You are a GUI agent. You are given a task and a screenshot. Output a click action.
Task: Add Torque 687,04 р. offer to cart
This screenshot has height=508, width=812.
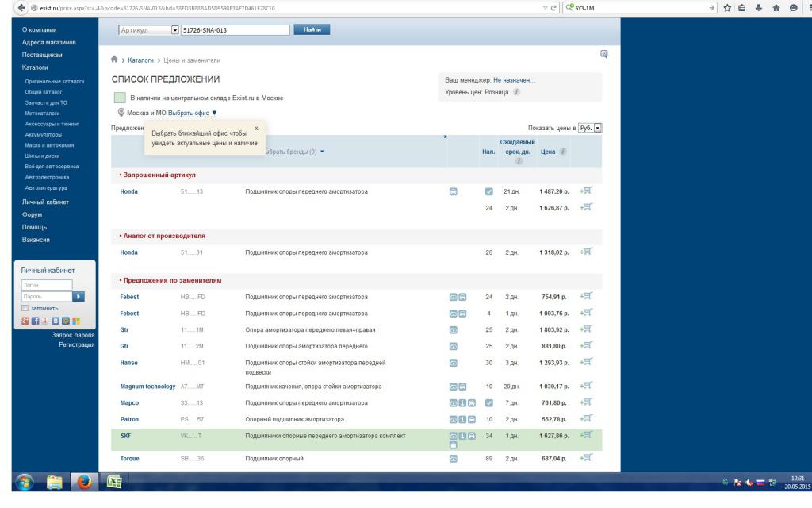coord(586,458)
